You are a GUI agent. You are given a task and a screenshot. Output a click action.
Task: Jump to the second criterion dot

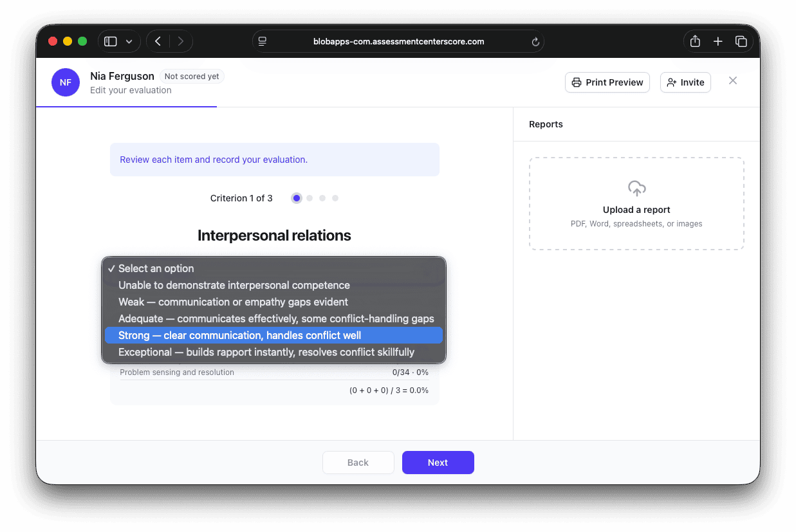310,198
